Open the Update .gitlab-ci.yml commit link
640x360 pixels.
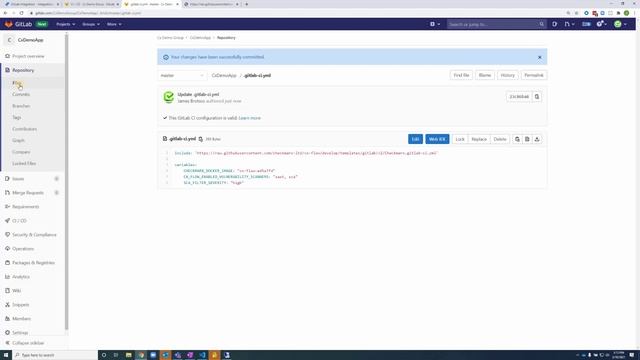click(198, 94)
